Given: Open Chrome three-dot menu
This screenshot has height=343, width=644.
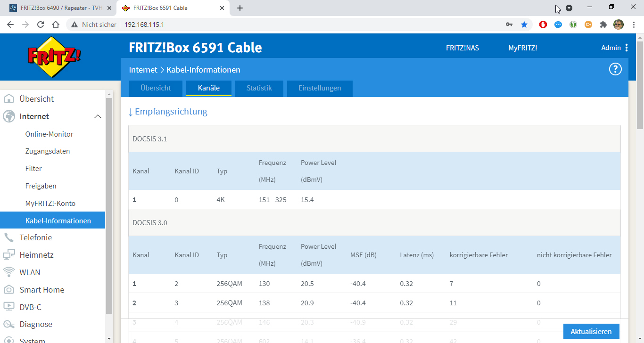Looking at the screenshot, I should click(634, 24).
